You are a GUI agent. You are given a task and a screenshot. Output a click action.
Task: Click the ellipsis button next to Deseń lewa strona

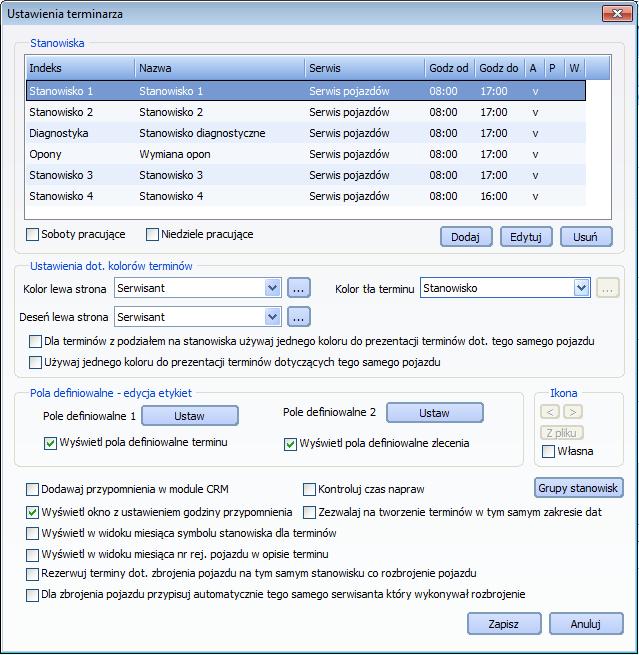coord(299,317)
